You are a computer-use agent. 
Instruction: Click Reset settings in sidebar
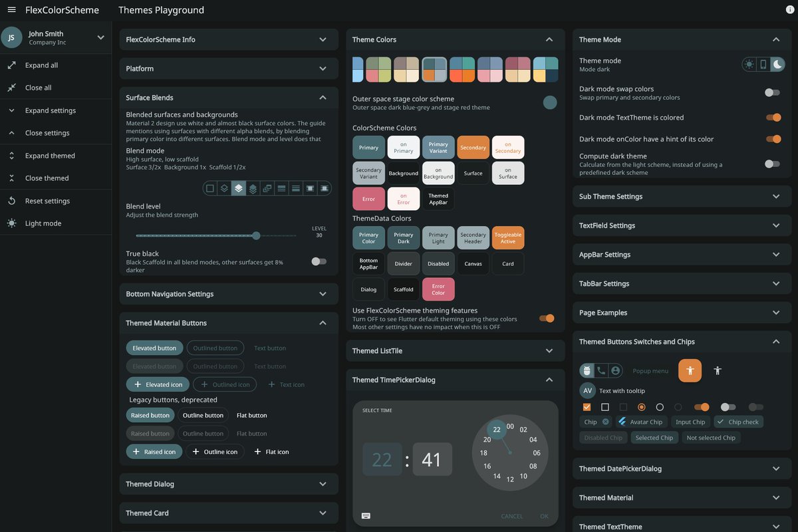[x=56, y=201]
